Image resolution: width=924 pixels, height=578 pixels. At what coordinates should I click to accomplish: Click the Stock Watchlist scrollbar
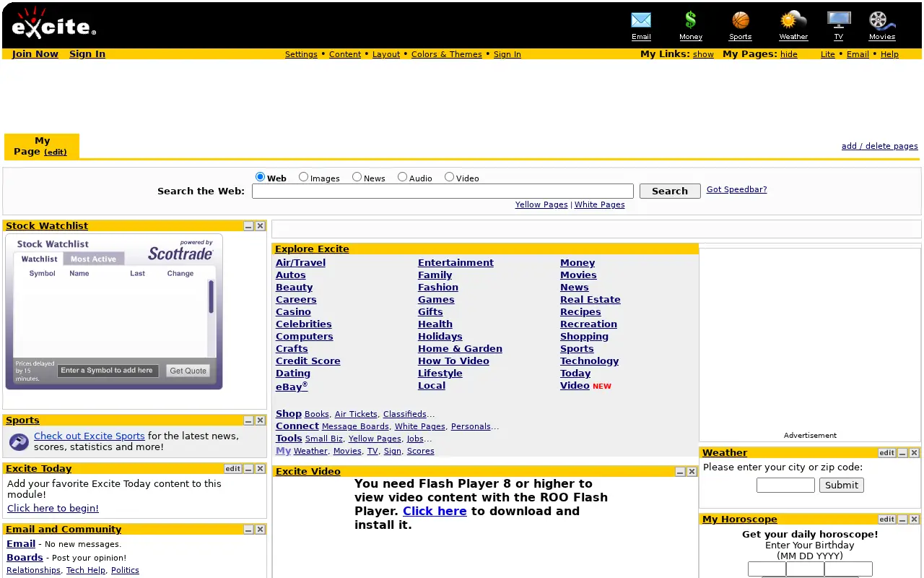[212, 297]
